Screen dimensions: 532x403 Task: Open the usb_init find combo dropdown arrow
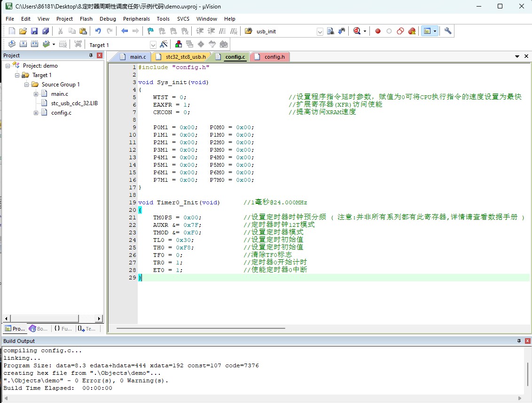click(x=320, y=31)
